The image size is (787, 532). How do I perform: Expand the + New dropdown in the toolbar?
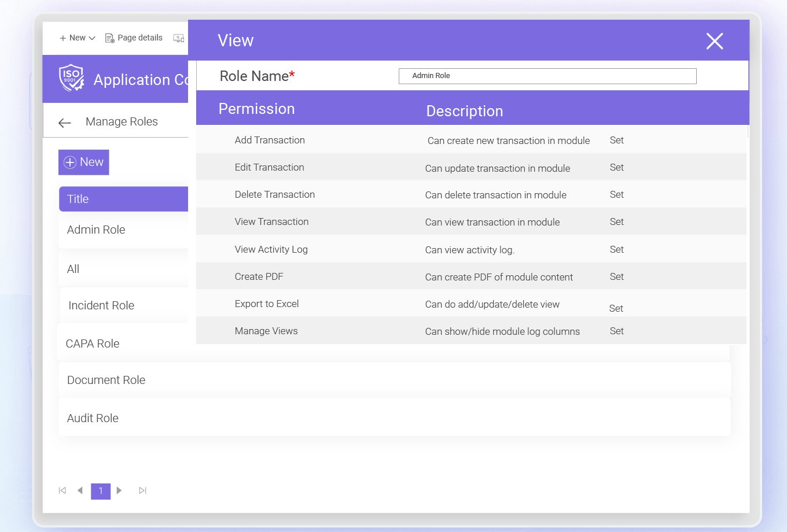(x=78, y=38)
